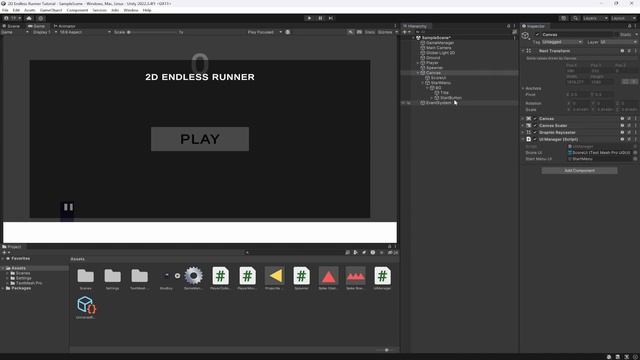Open the GameManager scene asset icon
Viewport: 640px width, 360px height.
(x=193, y=276)
